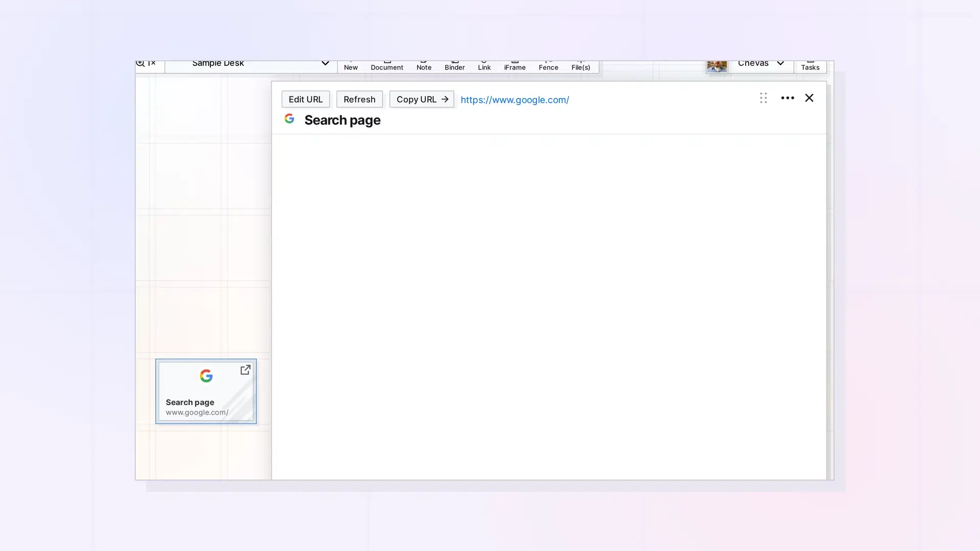Select the Search page card thumbnail

(206, 391)
